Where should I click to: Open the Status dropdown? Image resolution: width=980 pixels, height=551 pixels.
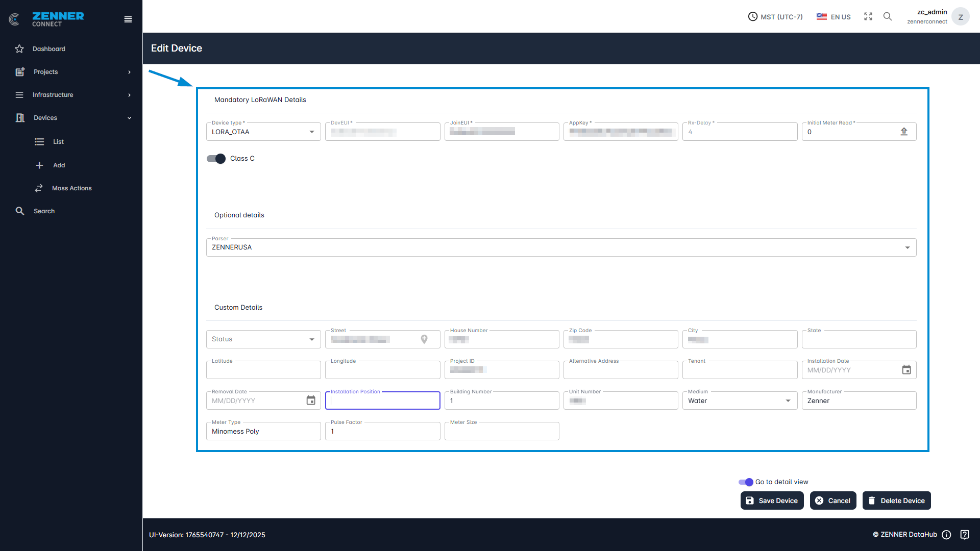(x=263, y=339)
